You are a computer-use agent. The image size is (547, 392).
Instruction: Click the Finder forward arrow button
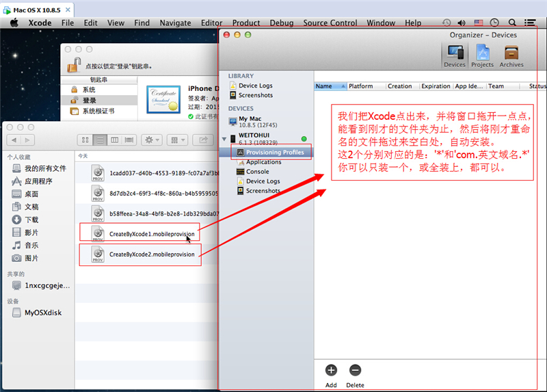pos(27,140)
